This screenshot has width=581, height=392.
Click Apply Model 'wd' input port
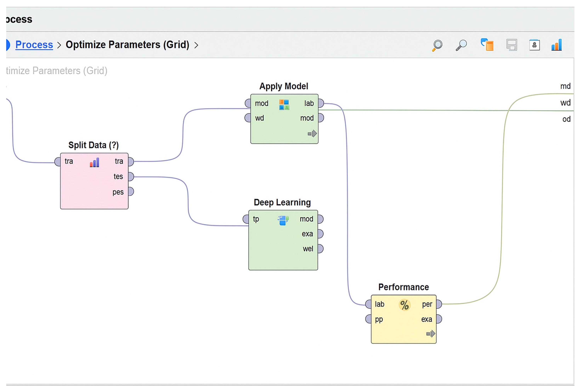tap(248, 118)
